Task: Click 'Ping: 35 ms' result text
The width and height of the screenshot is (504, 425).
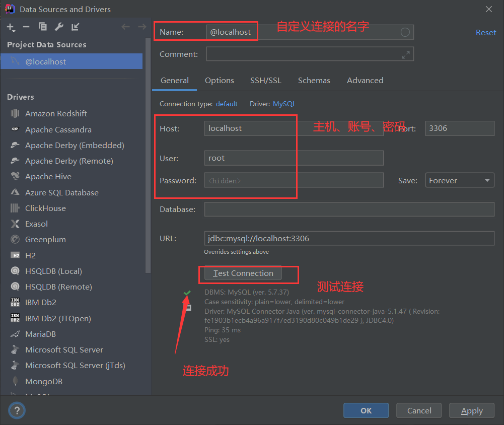Action: pos(223,330)
